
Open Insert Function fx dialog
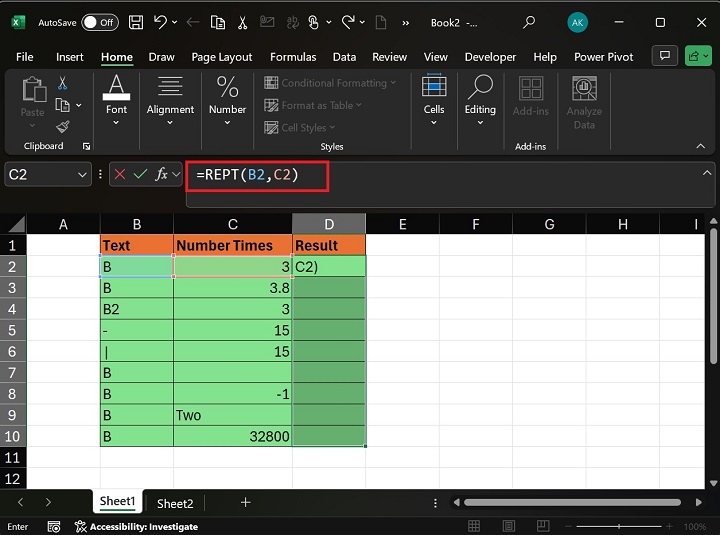pyautogui.click(x=161, y=175)
